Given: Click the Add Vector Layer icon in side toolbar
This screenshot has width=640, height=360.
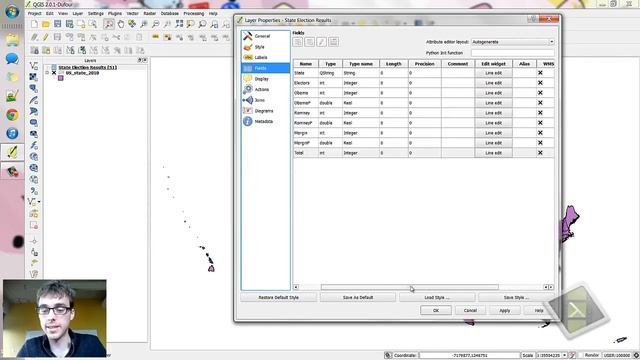Looking at the screenshot, I should (x=34, y=66).
